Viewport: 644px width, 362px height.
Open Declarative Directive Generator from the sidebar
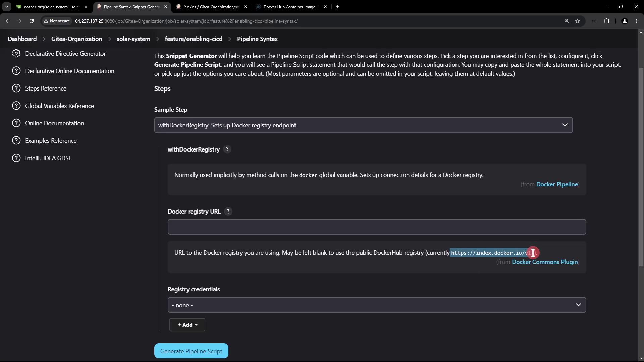(65, 54)
